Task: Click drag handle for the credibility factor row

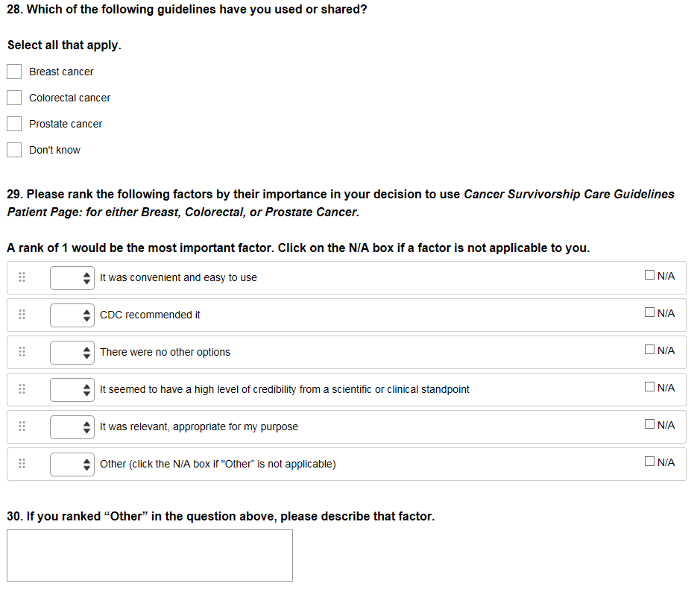Action: (x=22, y=389)
